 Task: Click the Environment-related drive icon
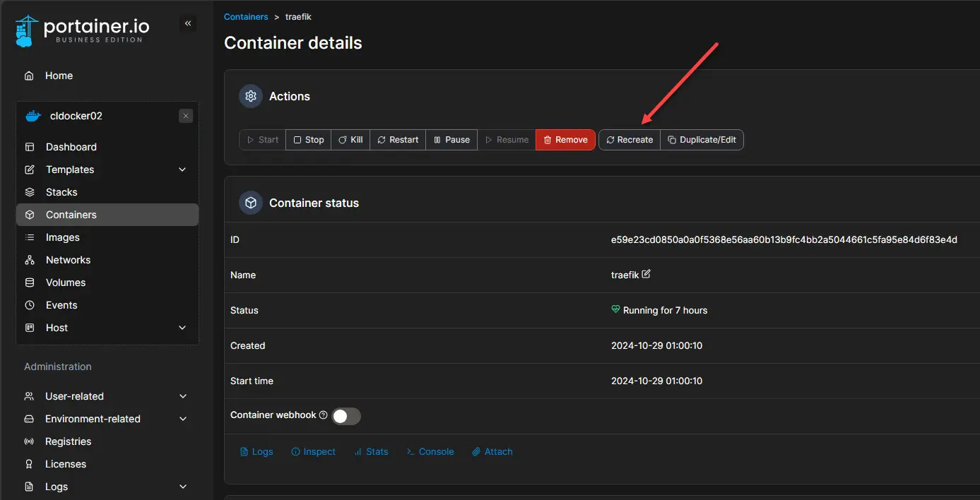coord(29,419)
